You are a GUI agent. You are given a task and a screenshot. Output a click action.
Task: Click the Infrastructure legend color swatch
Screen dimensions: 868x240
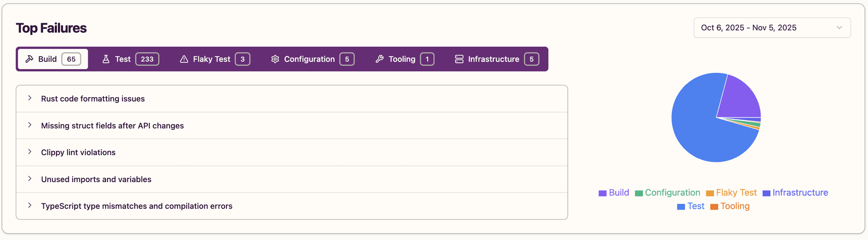pyautogui.click(x=766, y=193)
